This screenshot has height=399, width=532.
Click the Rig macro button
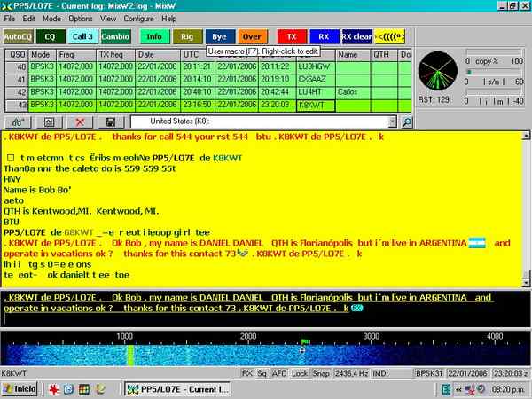pyautogui.click(x=187, y=36)
